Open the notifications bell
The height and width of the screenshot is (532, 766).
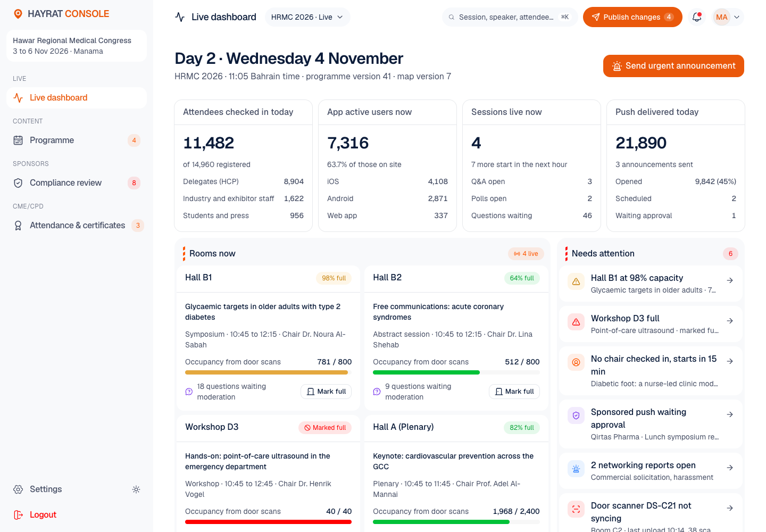click(x=696, y=17)
